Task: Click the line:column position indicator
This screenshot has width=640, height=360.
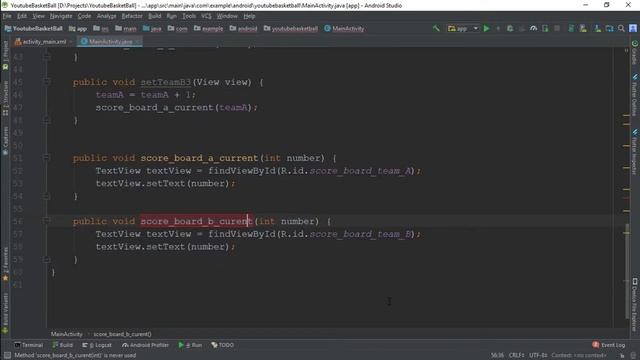Action: pos(497,356)
